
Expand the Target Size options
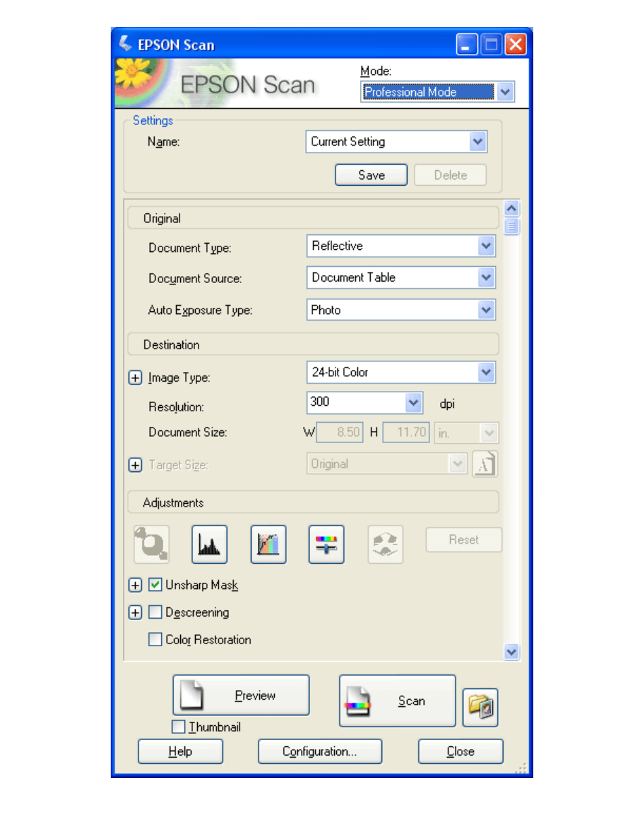(x=136, y=465)
